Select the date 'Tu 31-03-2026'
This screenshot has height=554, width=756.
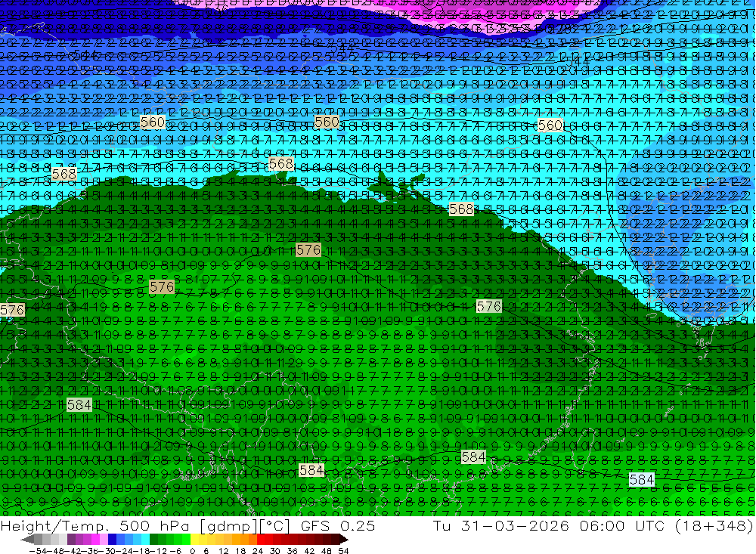pyautogui.click(x=500, y=525)
